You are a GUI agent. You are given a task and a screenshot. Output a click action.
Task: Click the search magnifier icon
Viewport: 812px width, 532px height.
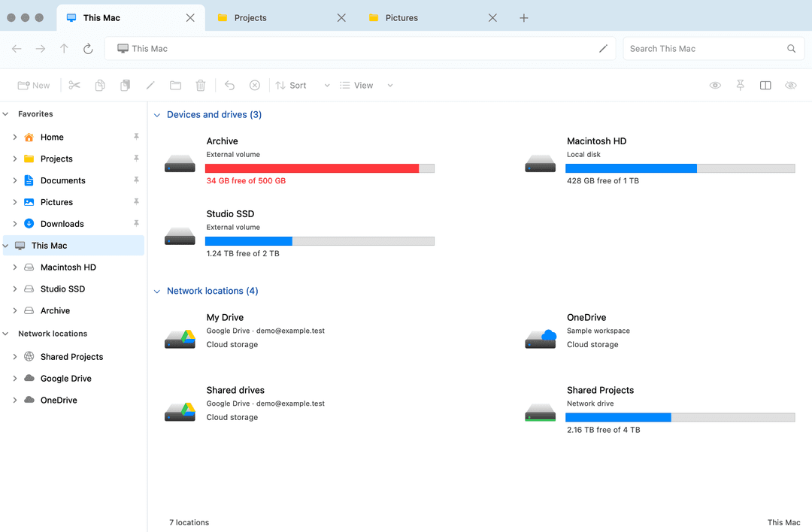(x=791, y=49)
